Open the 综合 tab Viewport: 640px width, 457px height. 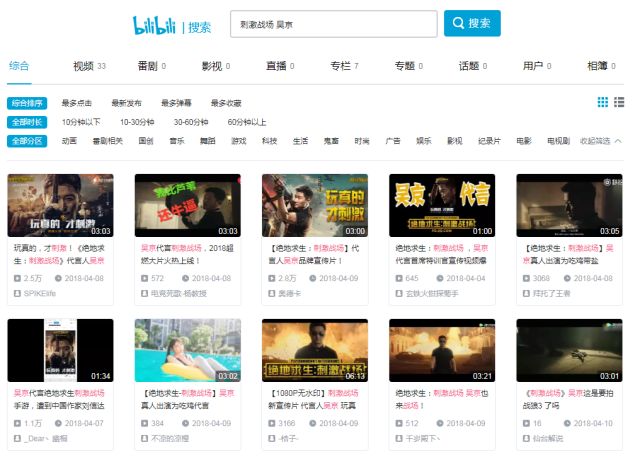coord(19,66)
